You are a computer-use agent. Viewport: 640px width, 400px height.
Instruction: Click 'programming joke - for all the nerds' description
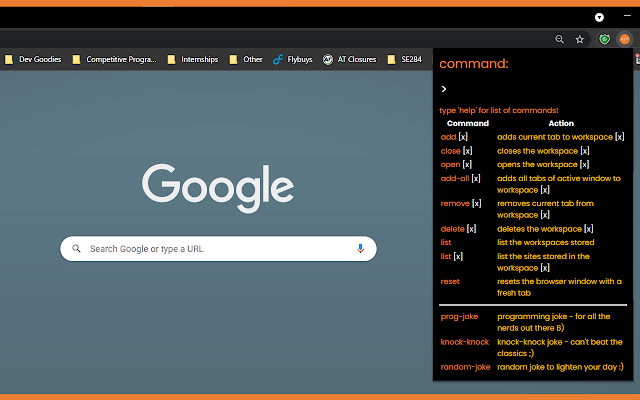click(553, 322)
